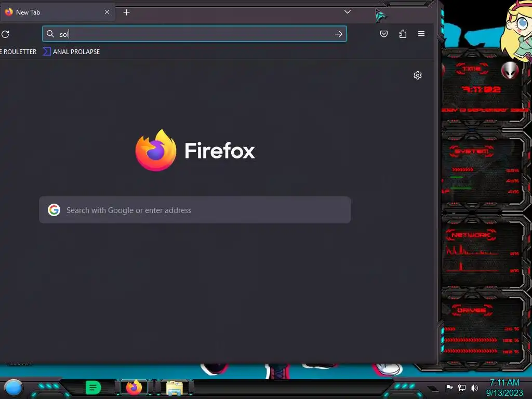The image size is (532, 399).
Task: Open the ROULETTER bookmark
Action: click(x=18, y=51)
